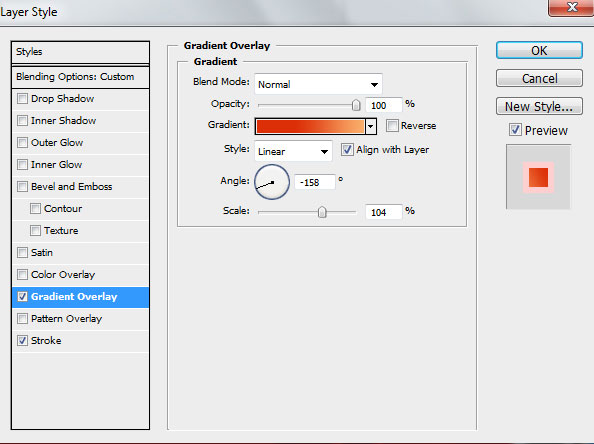Select Blending Options: Custom entry
Image resolution: width=594 pixels, height=444 pixels.
pyautogui.click(x=80, y=77)
